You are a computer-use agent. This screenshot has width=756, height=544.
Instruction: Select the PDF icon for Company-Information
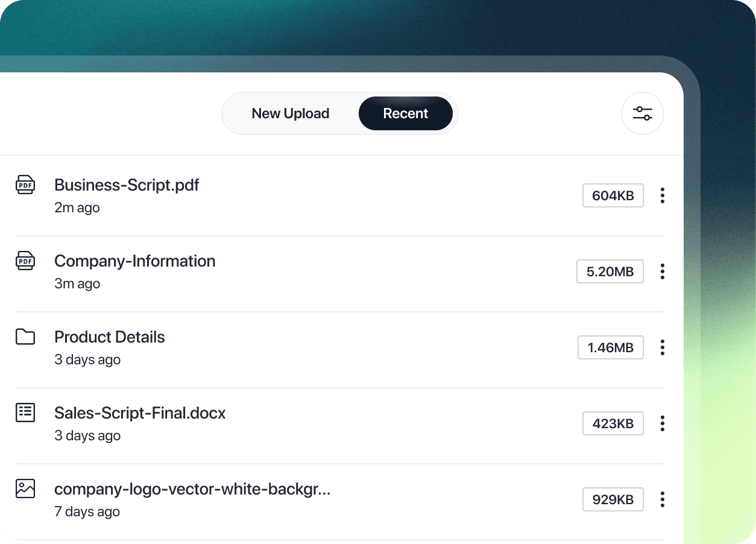point(25,261)
